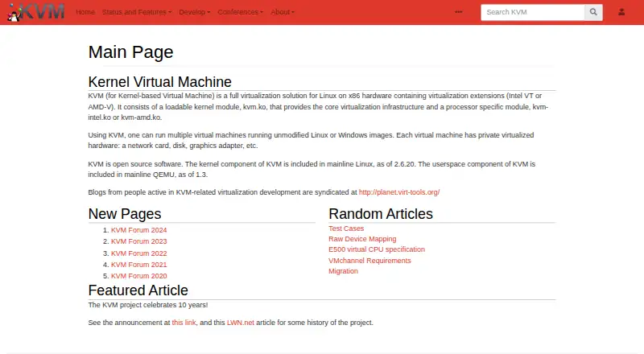Click the KVM penguin logo
644x354 pixels.
35,12
